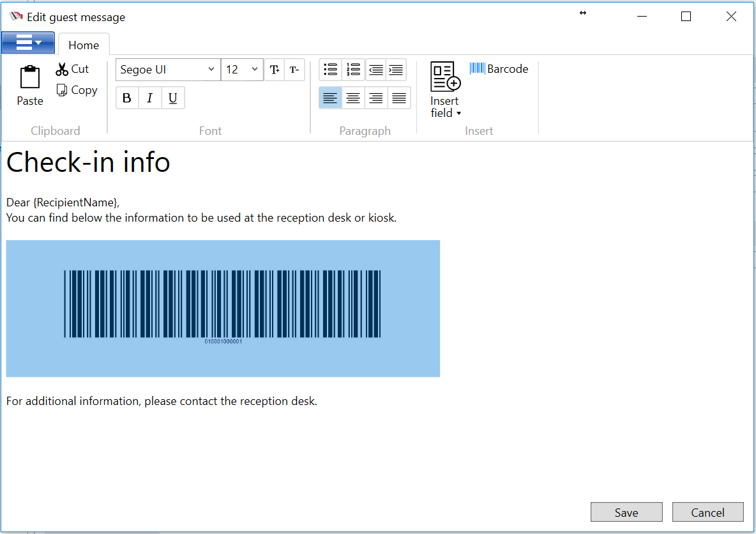The image size is (756, 534).
Task: Open the Insert field dropdown
Action: 445,89
